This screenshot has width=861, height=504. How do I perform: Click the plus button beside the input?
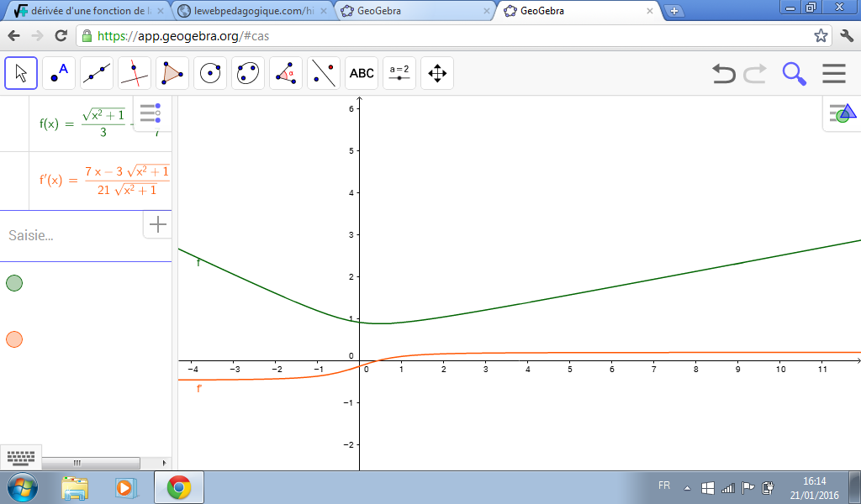pos(157,224)
